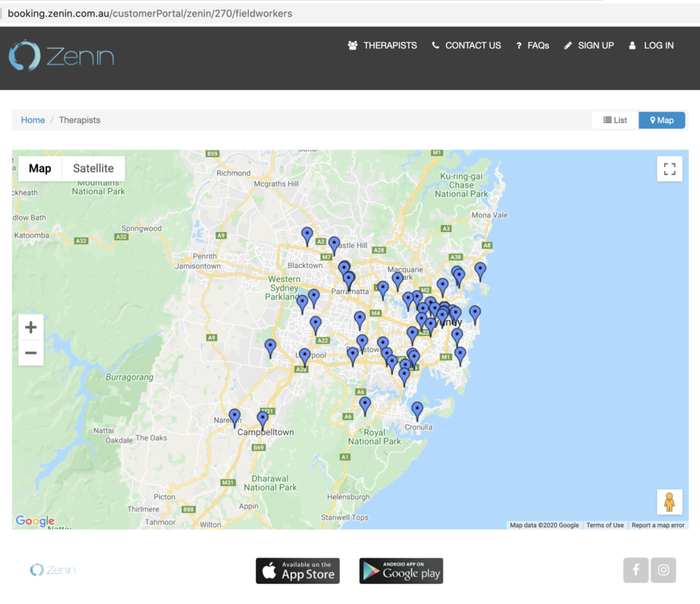Follow the Home breadcrumb link
The width and height of the screenshot is (700, 604).
(x=33, y=120)
